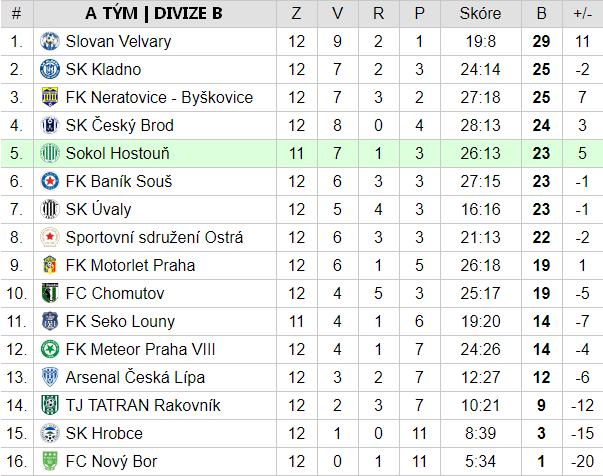The image size is (603, 476).
Task: Open Arsenal Česká Lípa team name
Action: click(135, 378)
